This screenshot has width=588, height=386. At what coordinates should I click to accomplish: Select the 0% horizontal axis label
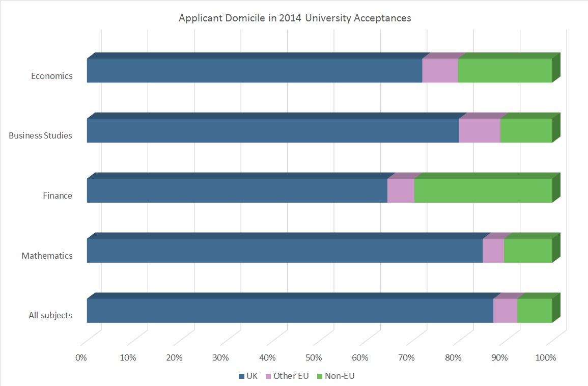click(x=81, y=357)
